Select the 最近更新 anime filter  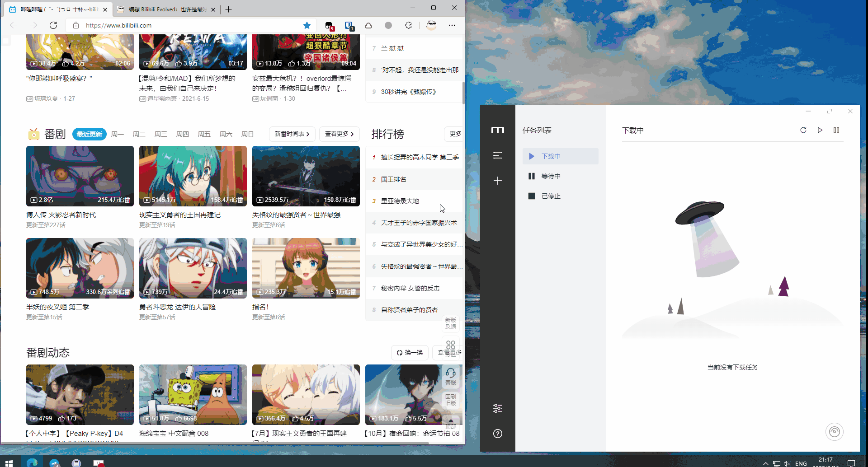pos(90,134)
